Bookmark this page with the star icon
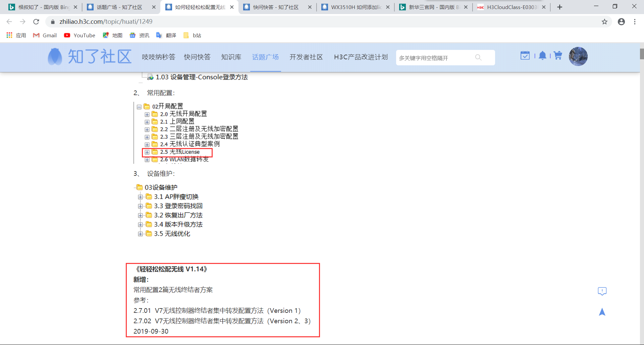This screenshot has width=644, height=345. coord(604,22)
